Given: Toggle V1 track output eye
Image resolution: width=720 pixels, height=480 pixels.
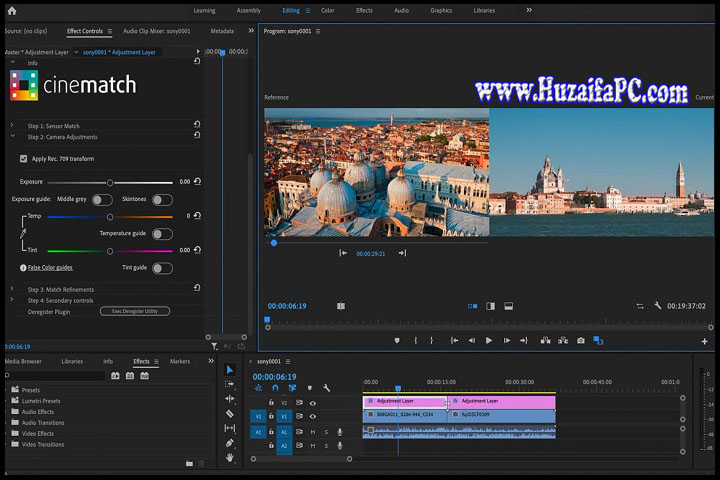Looking at the screenshot, I should point(313,416).
